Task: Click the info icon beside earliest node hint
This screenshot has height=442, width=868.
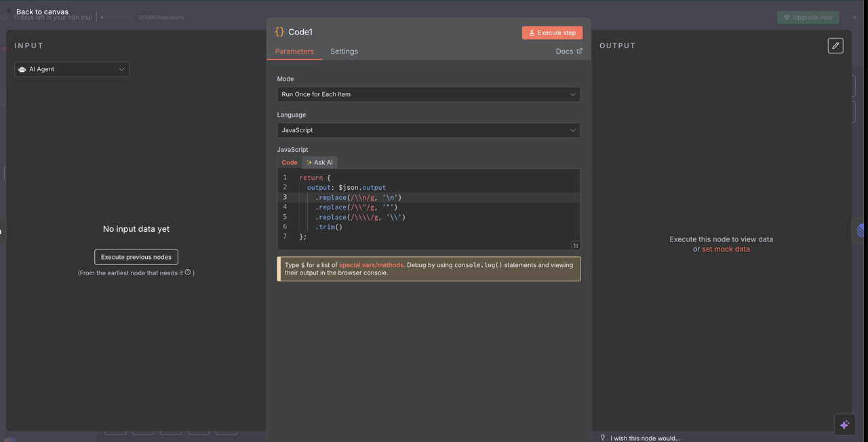Action: point(188,273)
